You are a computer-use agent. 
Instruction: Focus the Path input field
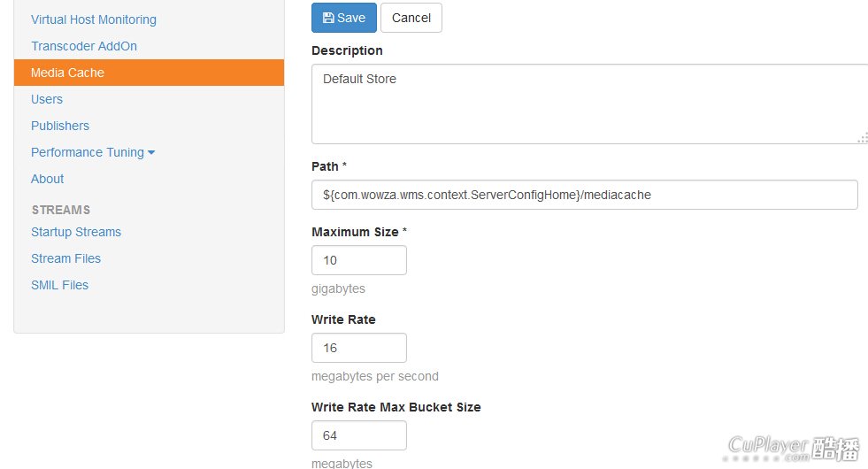point(584,195)
